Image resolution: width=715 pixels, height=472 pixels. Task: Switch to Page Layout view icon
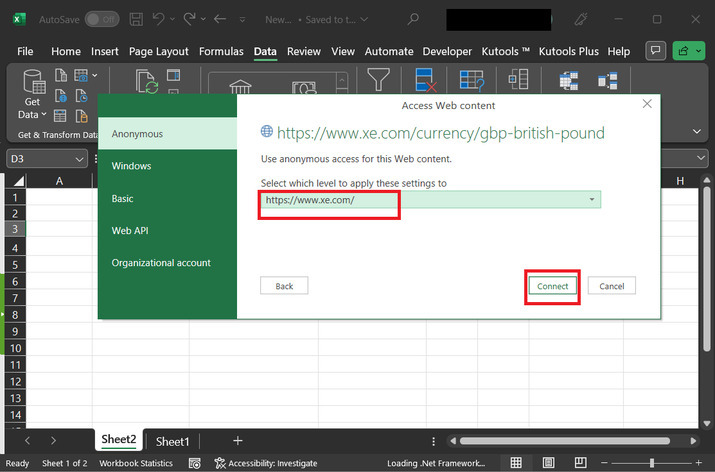click(548, 463)
